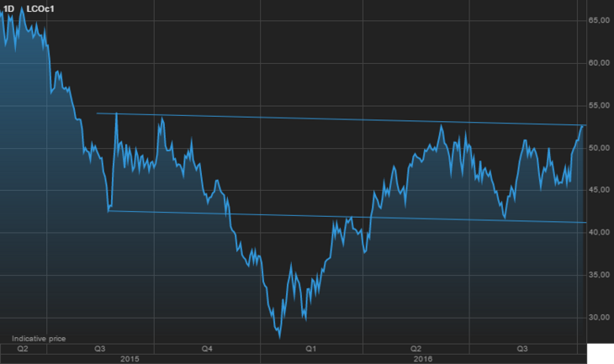The height and width of the screenshot is (364, 614).
Task: Click the 50,00 price axis label
Action: click(599, 148)
